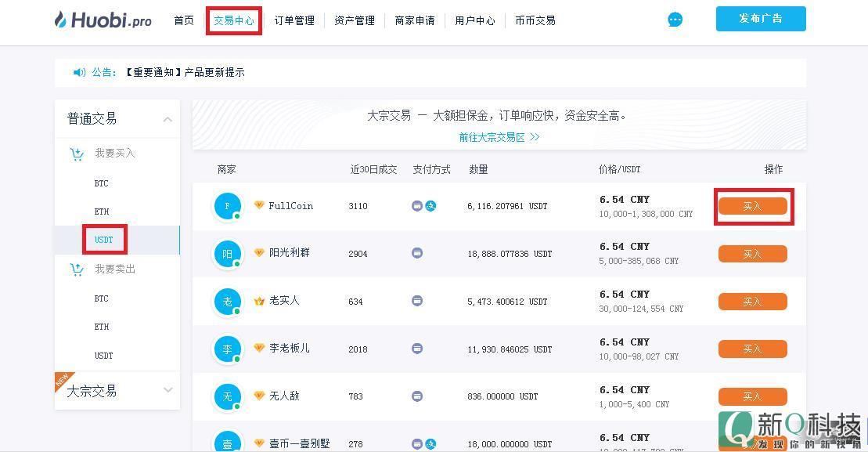Click the limit 10,000-1,308,000 CNY
The height and width of the screenshot is (452, 868).
646,214
